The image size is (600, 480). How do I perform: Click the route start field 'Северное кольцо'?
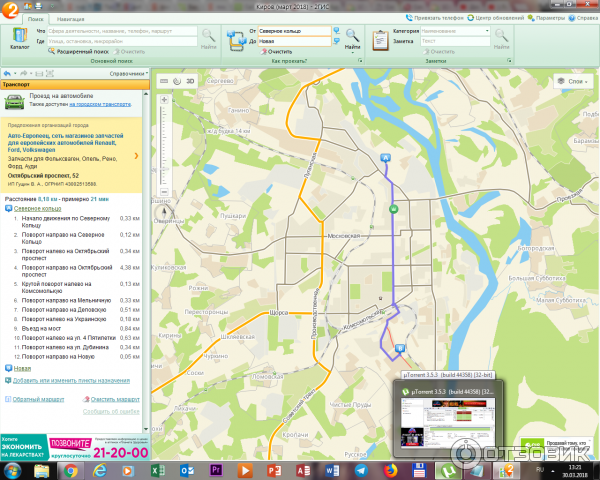click(292, 31)
